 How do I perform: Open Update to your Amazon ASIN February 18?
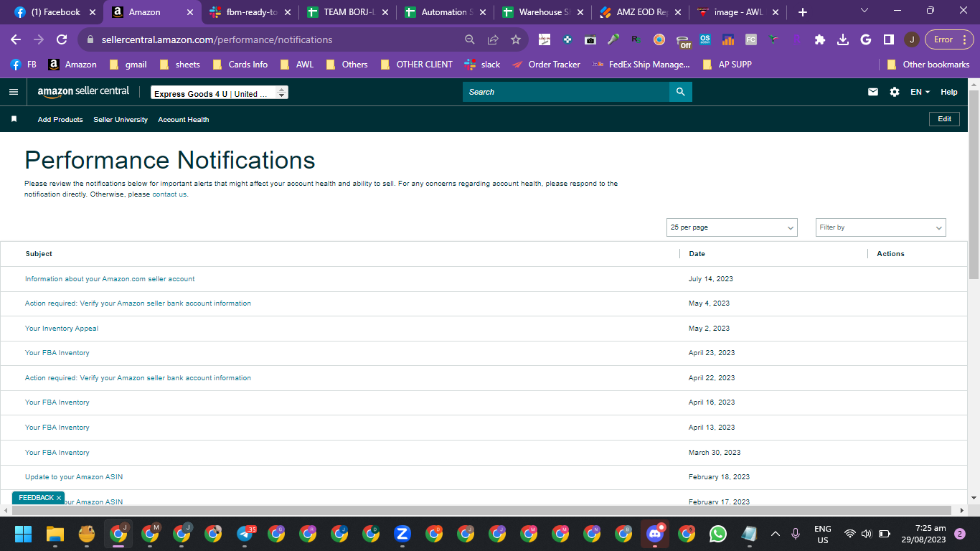click(74, 477)
